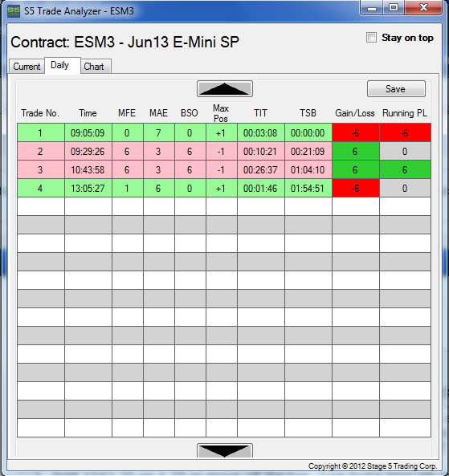Select time cell 09:05:09
The width and height of the screenshot is (449, 476).
click(88, 132)
